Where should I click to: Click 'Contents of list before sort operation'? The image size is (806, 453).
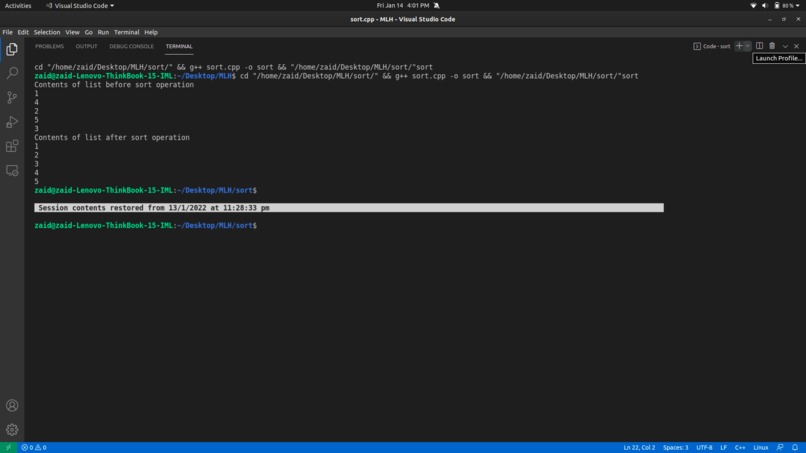click(x=114, y=85)
